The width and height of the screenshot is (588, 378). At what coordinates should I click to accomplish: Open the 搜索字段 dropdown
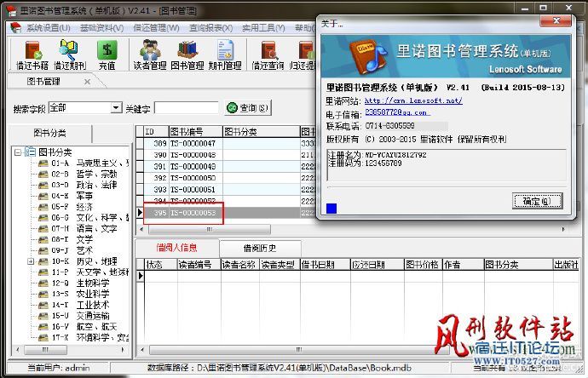(x=116, y=108)
